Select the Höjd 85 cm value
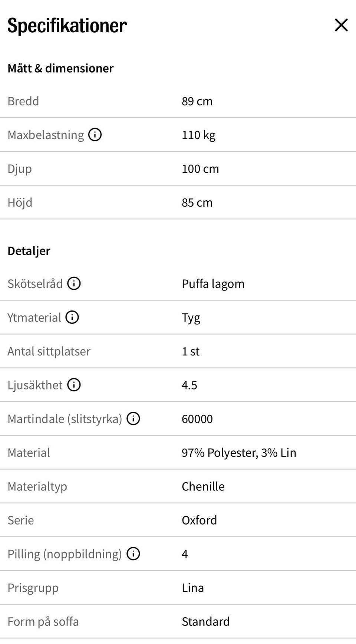356x644 pixels. 197,203
